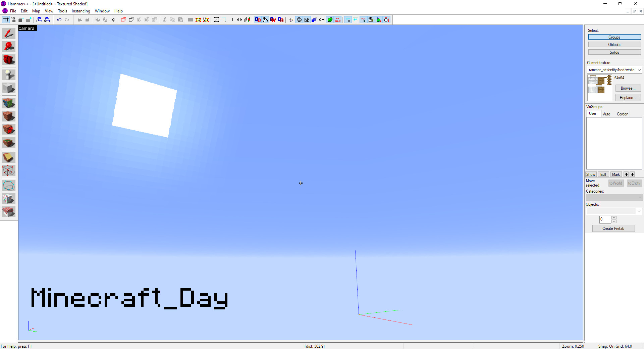This screenshot has height=349, width=644.
Task: Open the Objects dropdown
Action: [639, 211]
